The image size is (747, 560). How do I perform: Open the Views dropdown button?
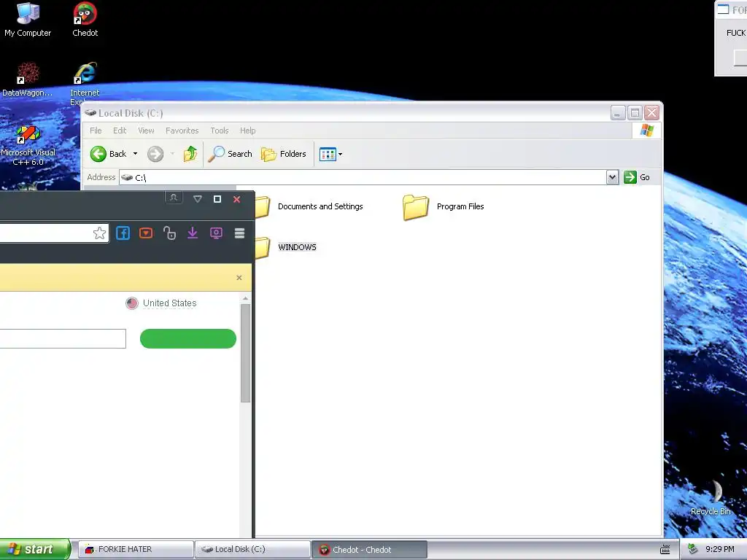point(330,154)
